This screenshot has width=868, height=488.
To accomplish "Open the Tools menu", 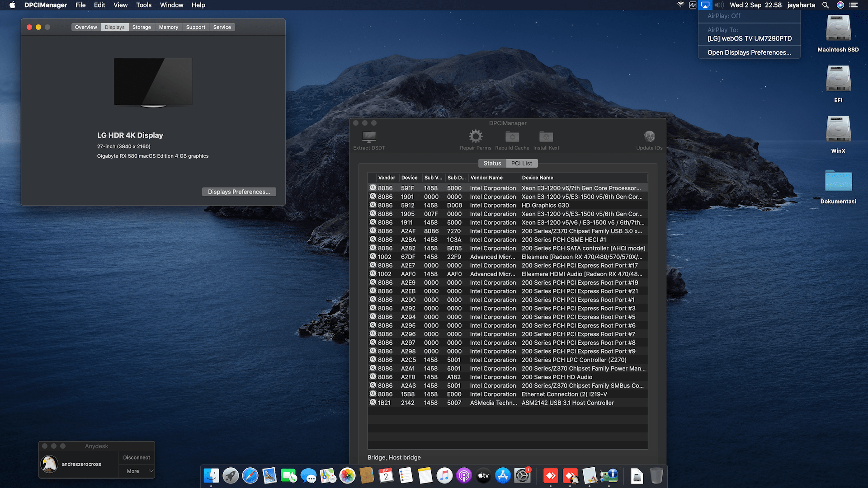I will coord(144,5).
